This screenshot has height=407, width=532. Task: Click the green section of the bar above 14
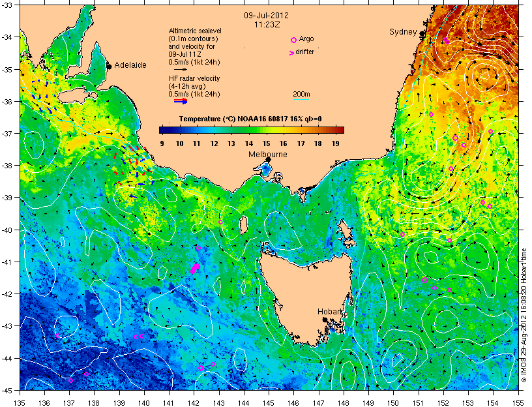[x=248, y=130]
